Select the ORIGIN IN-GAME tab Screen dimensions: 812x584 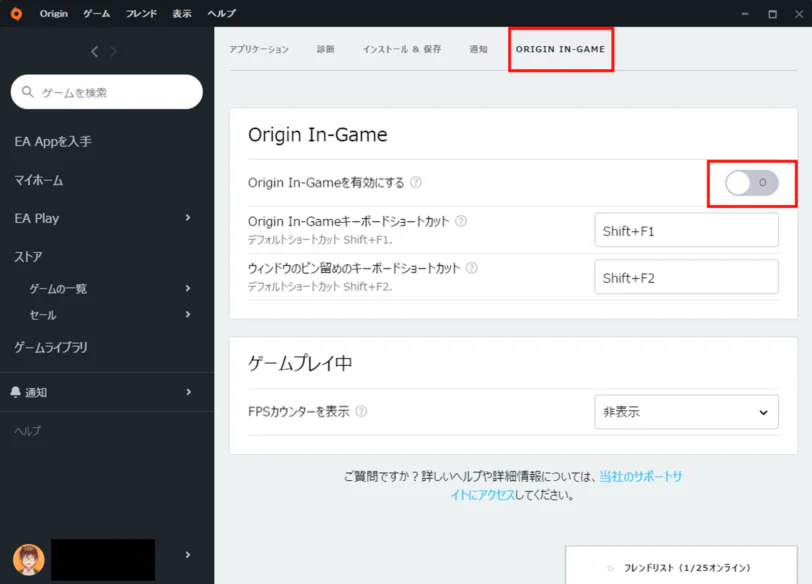tap(560, 49)
